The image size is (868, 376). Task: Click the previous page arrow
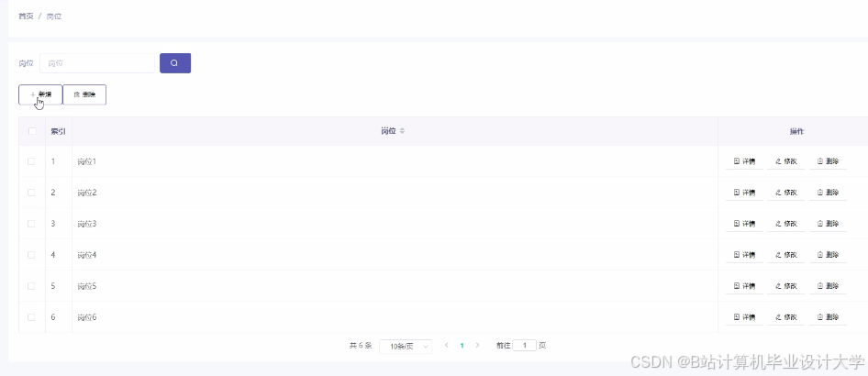(447, 346)
